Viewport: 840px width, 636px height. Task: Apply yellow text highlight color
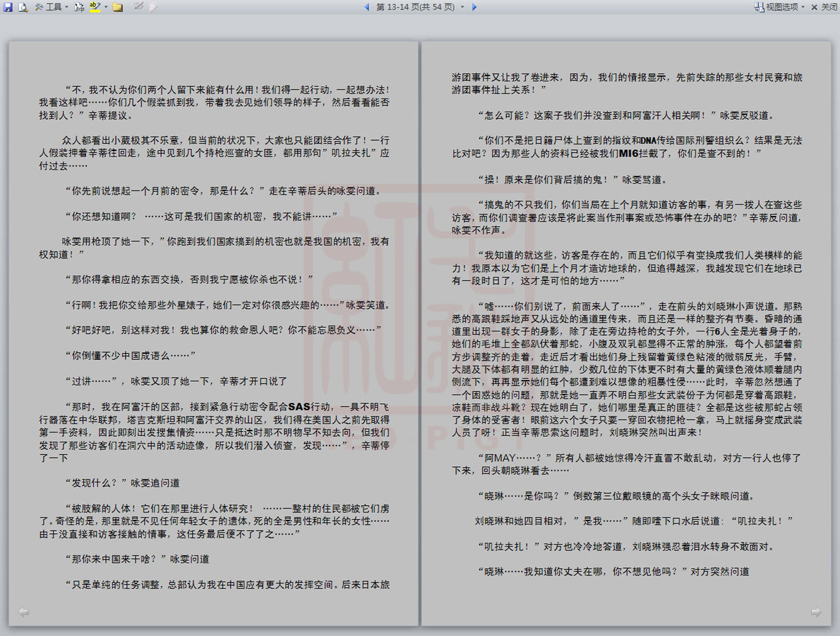tap(95, 7)
